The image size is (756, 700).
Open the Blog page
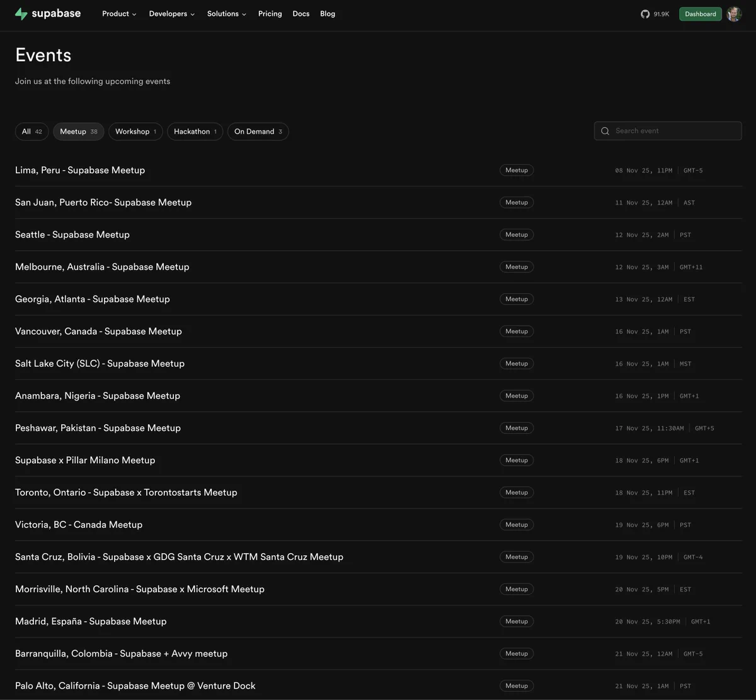click(328, 14)
